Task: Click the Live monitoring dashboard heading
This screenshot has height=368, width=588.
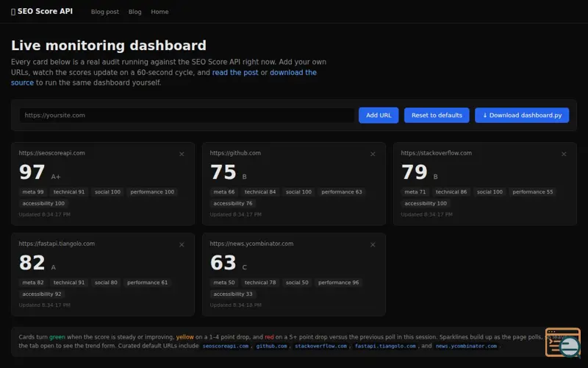Action: point(109,46)
